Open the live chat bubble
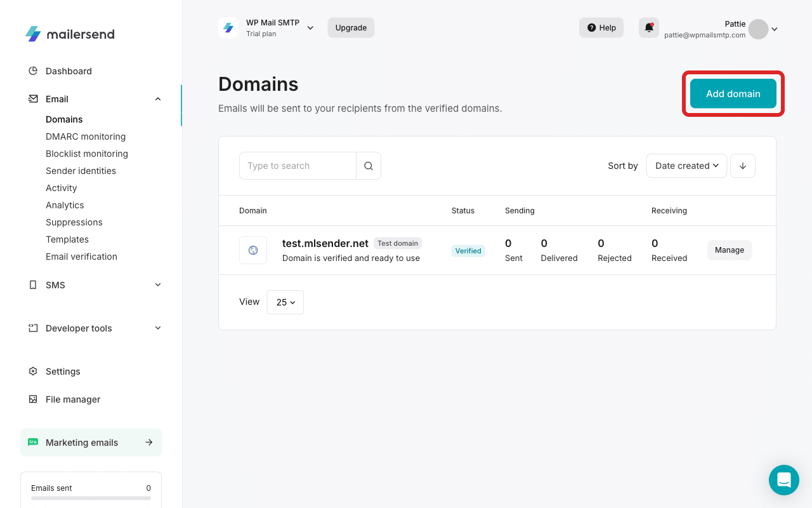This screenshot has width=812, height=508. pos(784,480)
